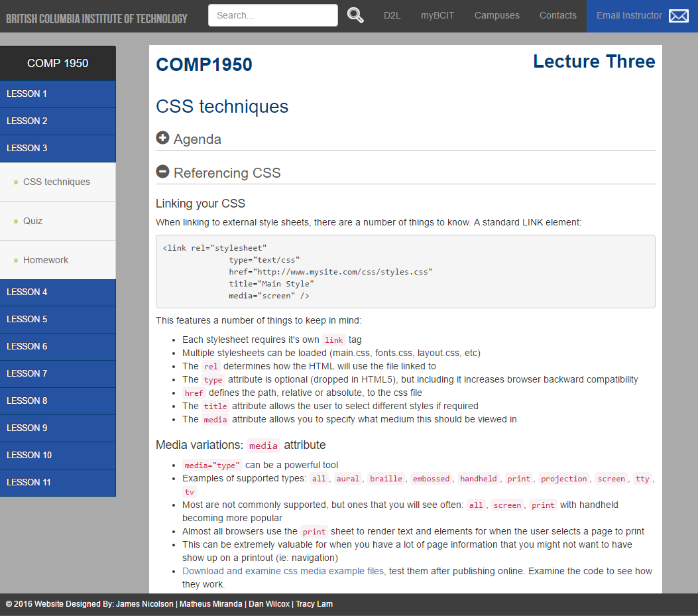Expand the Agenda section plus icon
The height and width of the screenshot is (616, 698).
pos(162,138)
